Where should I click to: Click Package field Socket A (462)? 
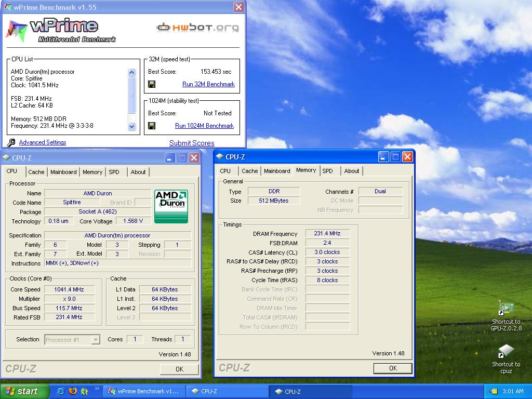pyautogui.click(x=97, y=212)
